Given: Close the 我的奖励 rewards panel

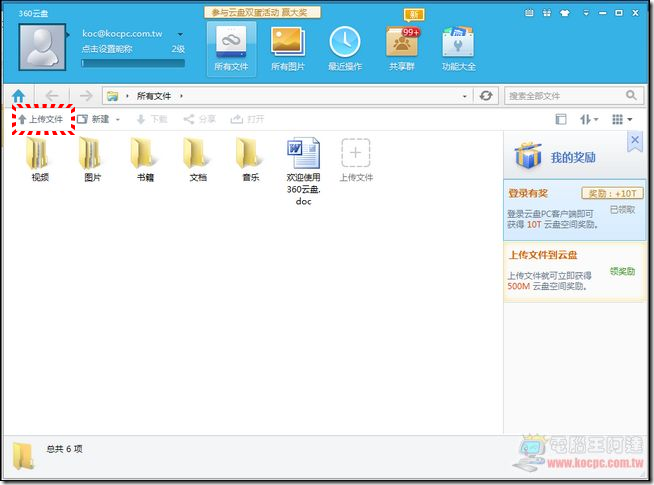Looking at the screenshot, I should (635, 140).
